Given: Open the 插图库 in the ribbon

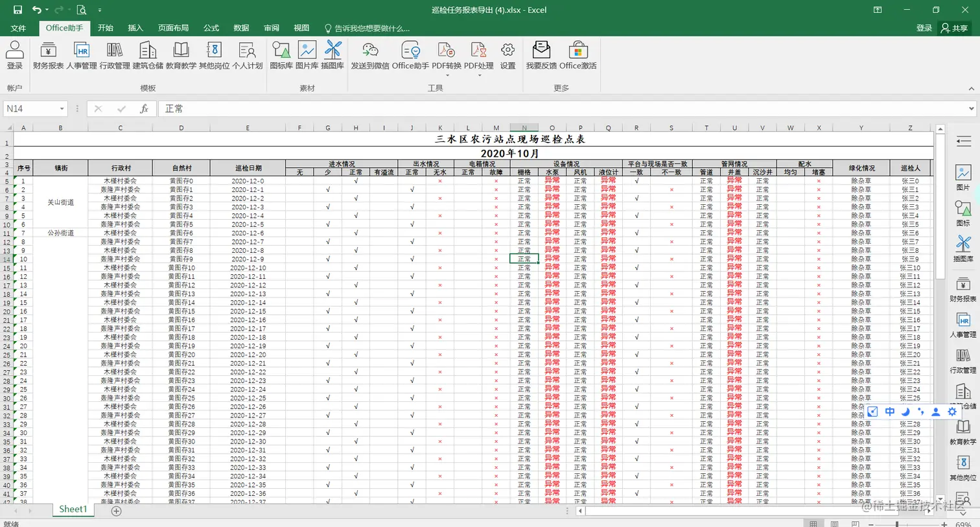Looking at the screenshot, I should [x=332, y=56].
